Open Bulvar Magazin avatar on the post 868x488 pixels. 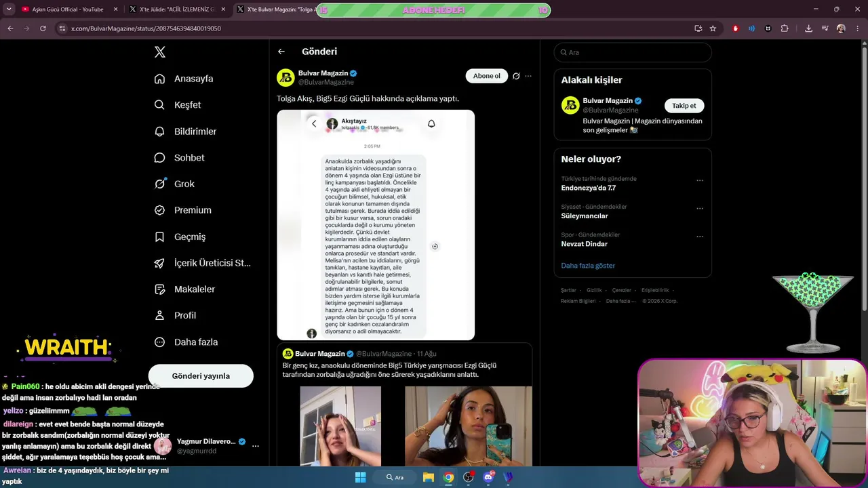[285, 77]
